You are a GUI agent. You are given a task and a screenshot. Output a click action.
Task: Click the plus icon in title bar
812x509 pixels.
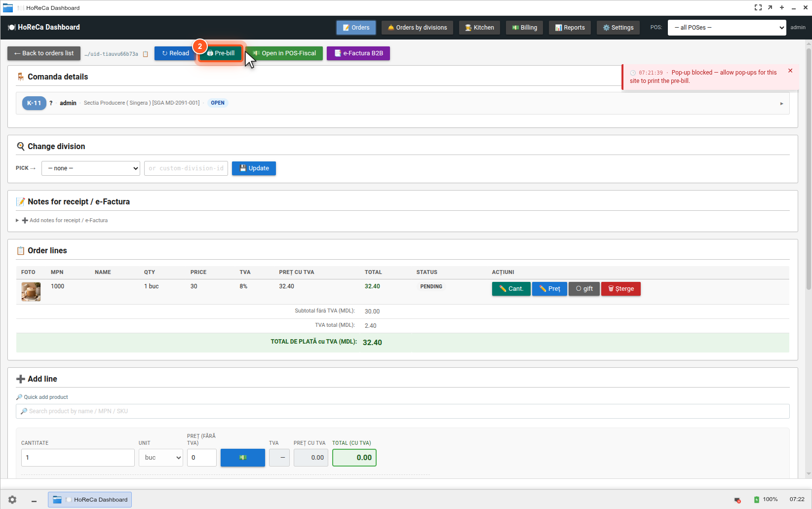coord(782,8)
